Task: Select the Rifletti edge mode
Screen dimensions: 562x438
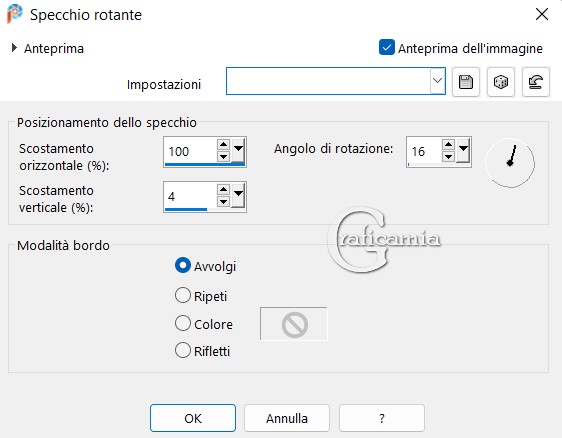Action: (x=182, y=351)
